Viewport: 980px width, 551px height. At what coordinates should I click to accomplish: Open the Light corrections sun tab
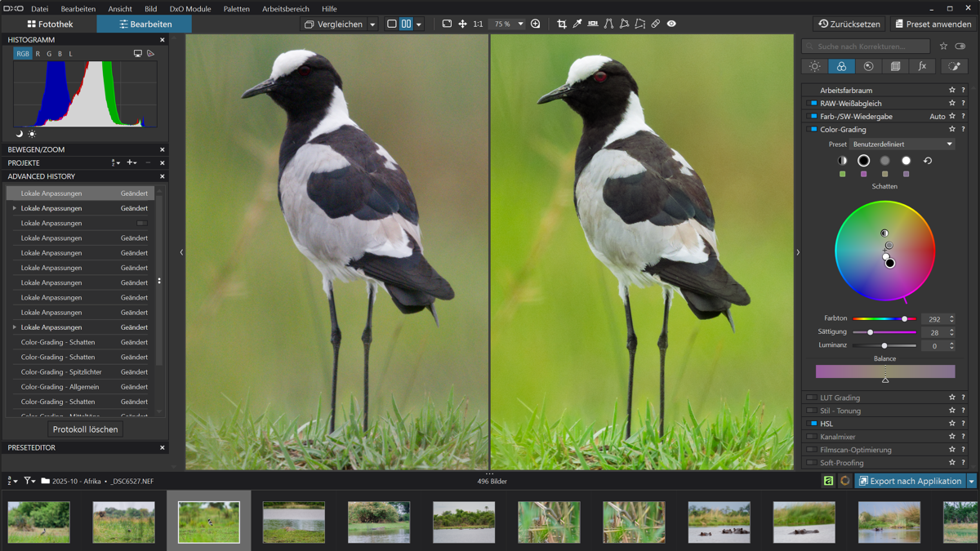click(814, 66)
